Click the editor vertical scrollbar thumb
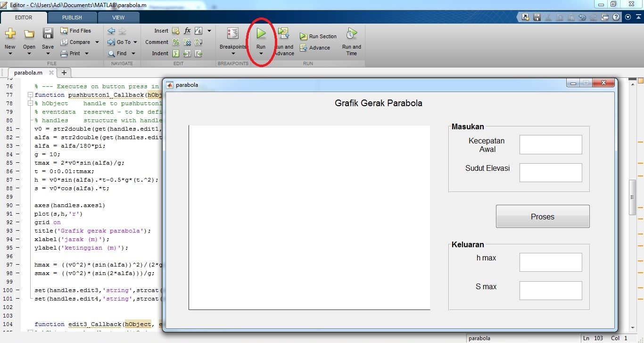 click(x=633, y=197)
